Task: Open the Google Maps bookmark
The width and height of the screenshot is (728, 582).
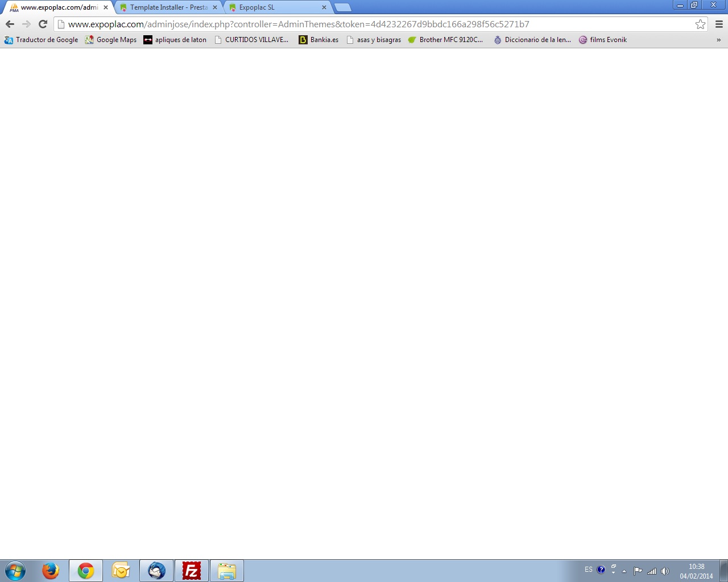Action: coord(111,40)
